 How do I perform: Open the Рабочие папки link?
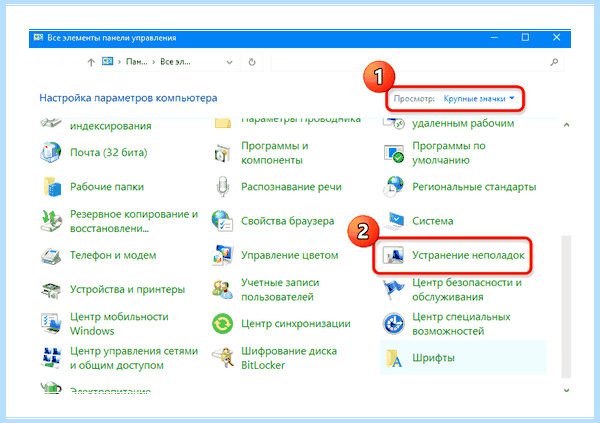(107, 187)
